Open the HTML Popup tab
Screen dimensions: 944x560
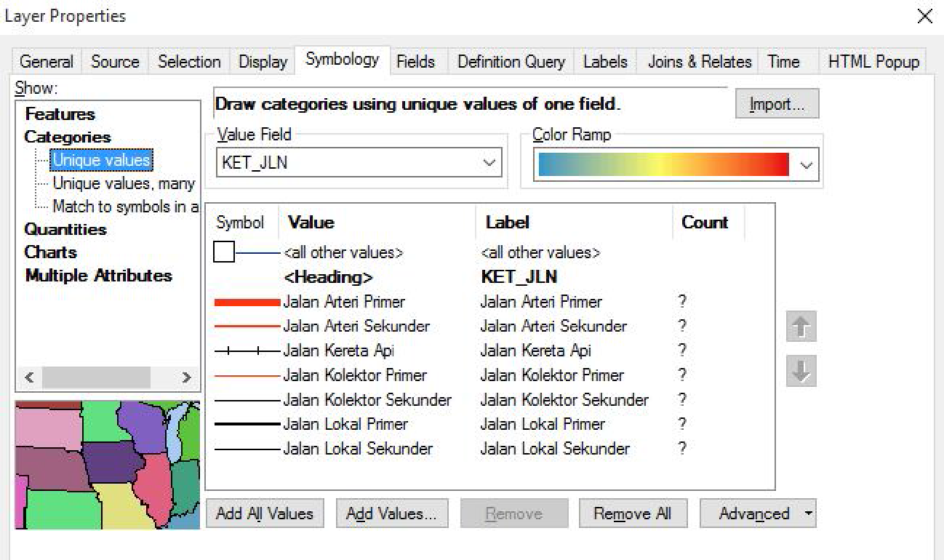873,62
